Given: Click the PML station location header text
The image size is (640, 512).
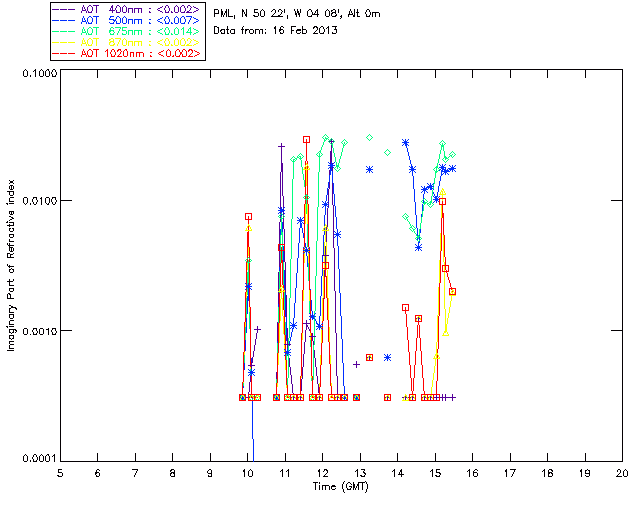Looking at the screenshot, I should 297,14.
